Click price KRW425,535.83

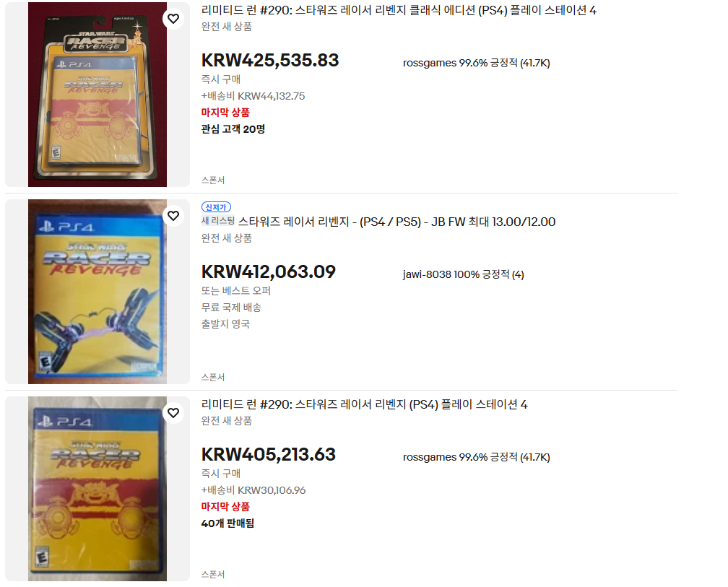270,61
